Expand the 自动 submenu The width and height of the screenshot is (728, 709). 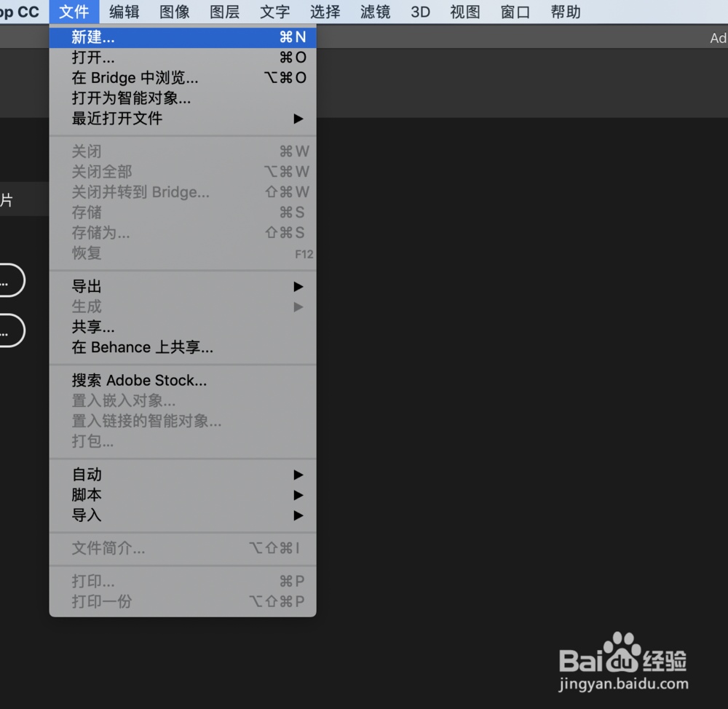pos(183,475)
